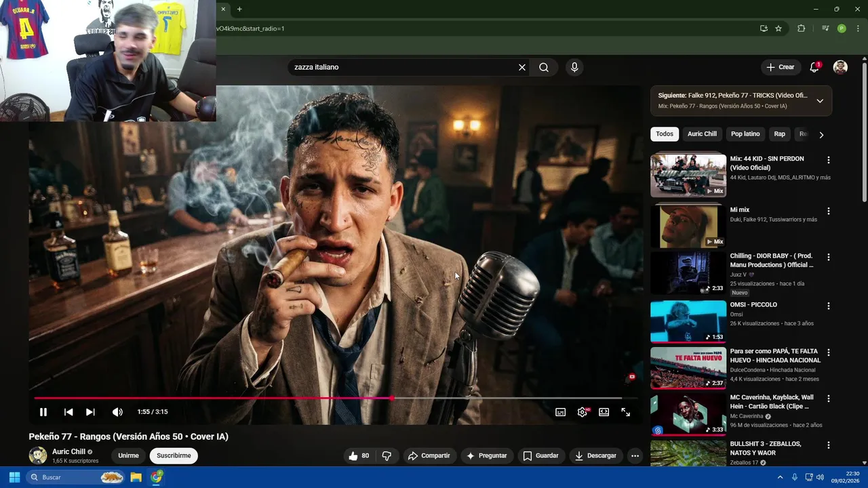Open 'MC Caverinha, Kayblack' Cartão Black title

click(772, 402)
